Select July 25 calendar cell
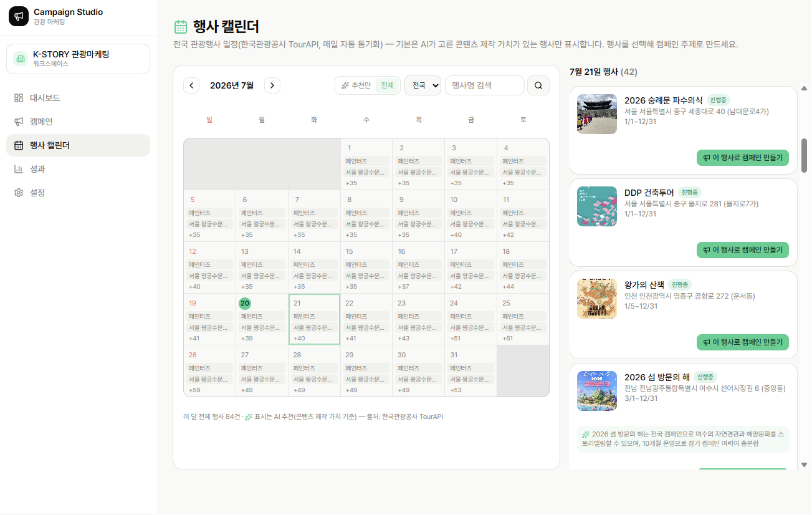The height and width of the screenshot is (515, 812). click(523, 319)
